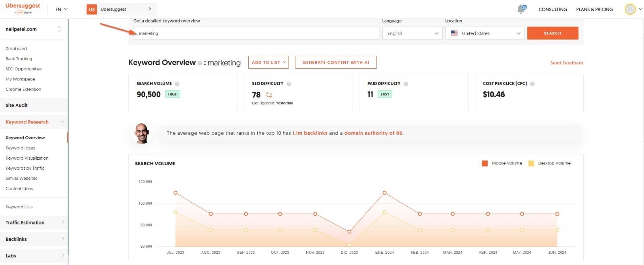Click Generate Content with AI
This screenshot has height=265, width=644.
[336, 62]
